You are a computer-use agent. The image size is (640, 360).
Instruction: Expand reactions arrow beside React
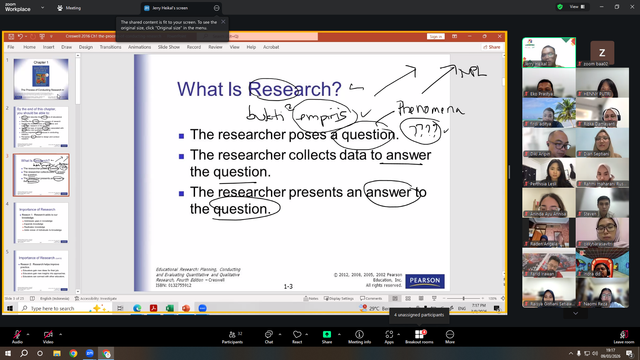pos(307,334)
